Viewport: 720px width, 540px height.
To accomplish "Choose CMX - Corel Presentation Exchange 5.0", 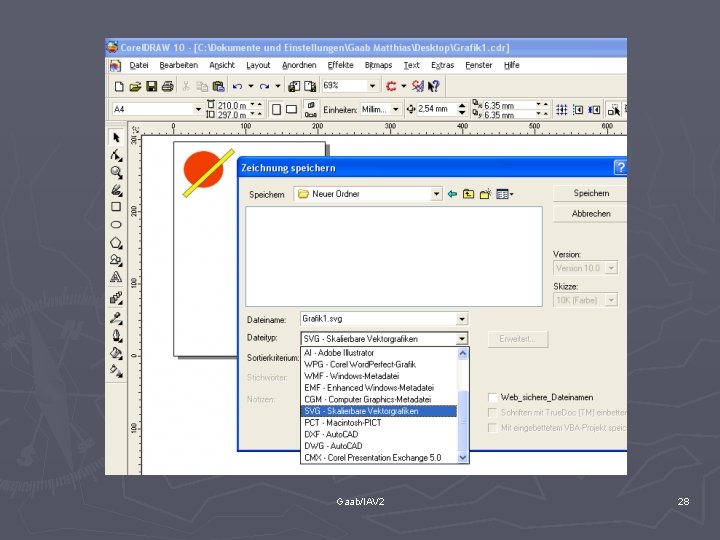I will pos(379,458).
